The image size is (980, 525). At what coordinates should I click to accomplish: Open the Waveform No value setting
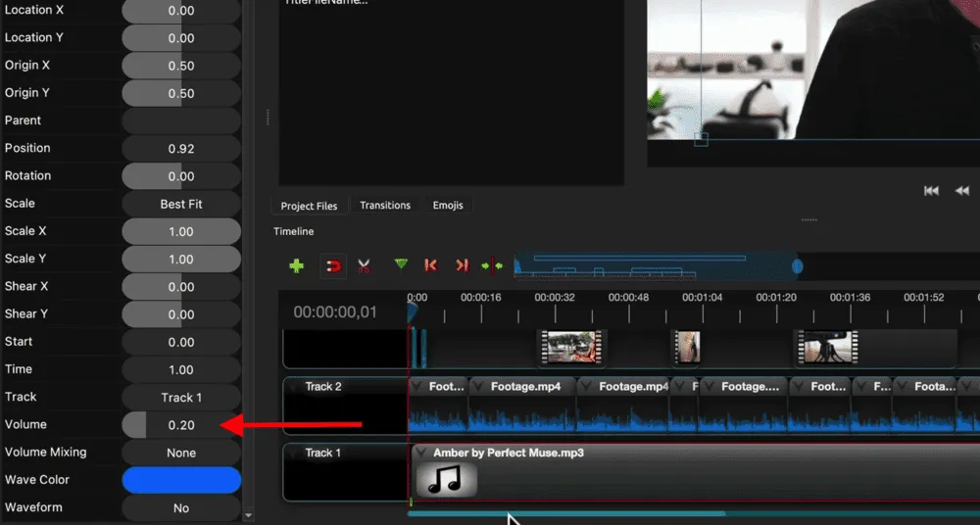point(181,508)
